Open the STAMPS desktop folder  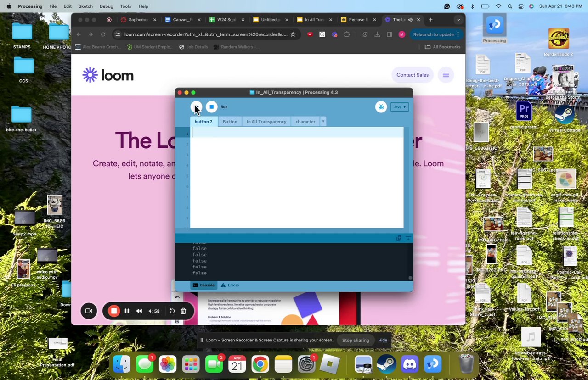(x=22, y=35)
